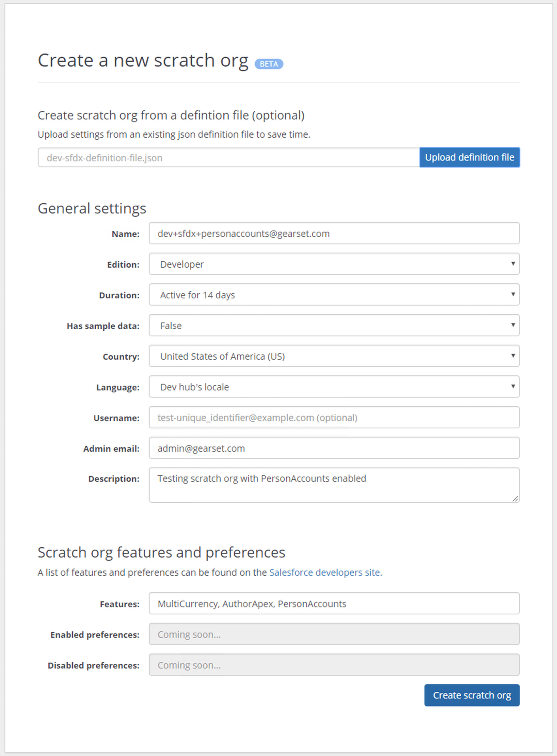Click the General settings heading

point(92,208)
